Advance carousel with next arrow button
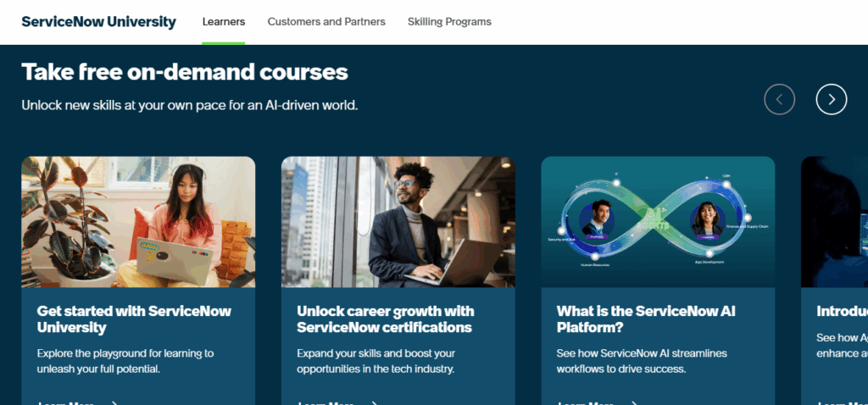Screen dimensions: 868x405 coord(832,99)
